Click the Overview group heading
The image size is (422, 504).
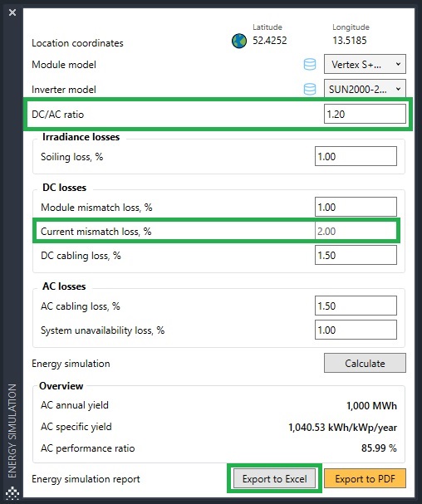coord(61,386)
